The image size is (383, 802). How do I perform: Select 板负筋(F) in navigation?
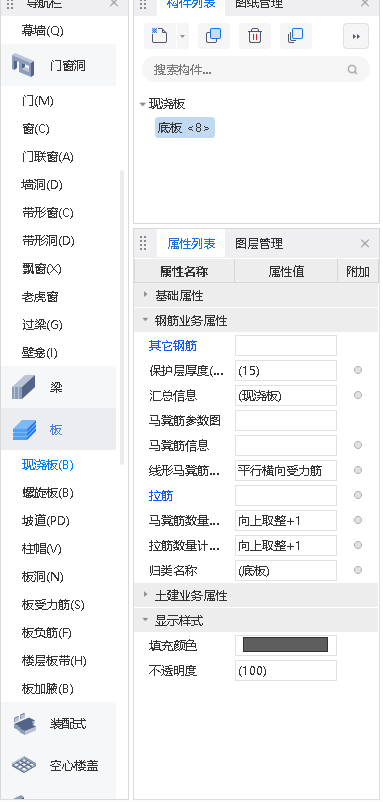(x=47, y=633)
